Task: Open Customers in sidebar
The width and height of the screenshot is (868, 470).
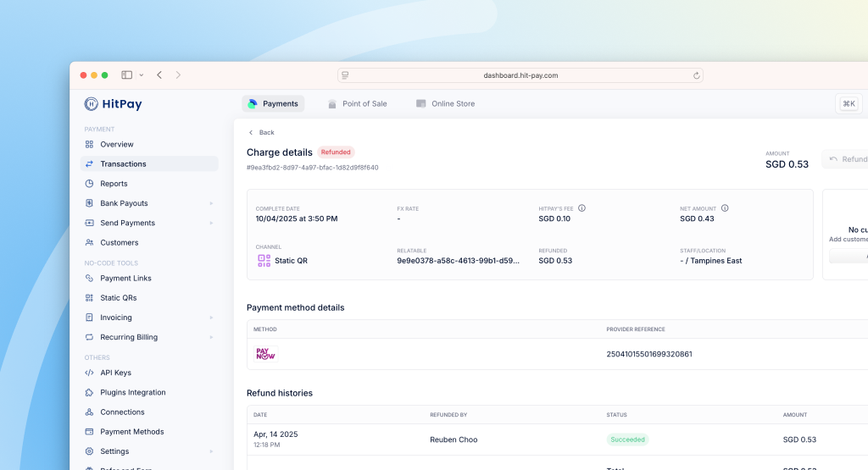Action: click(x=149, y=242)
